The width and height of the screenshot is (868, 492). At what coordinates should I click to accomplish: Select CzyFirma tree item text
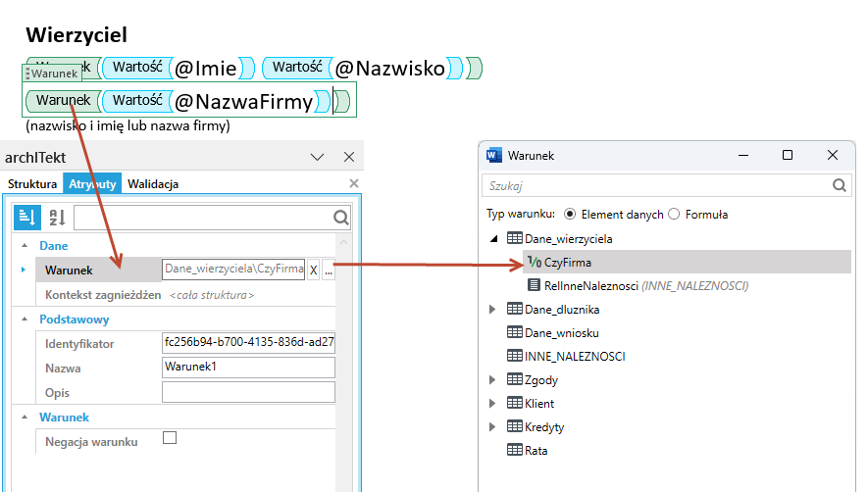(568, 263)
